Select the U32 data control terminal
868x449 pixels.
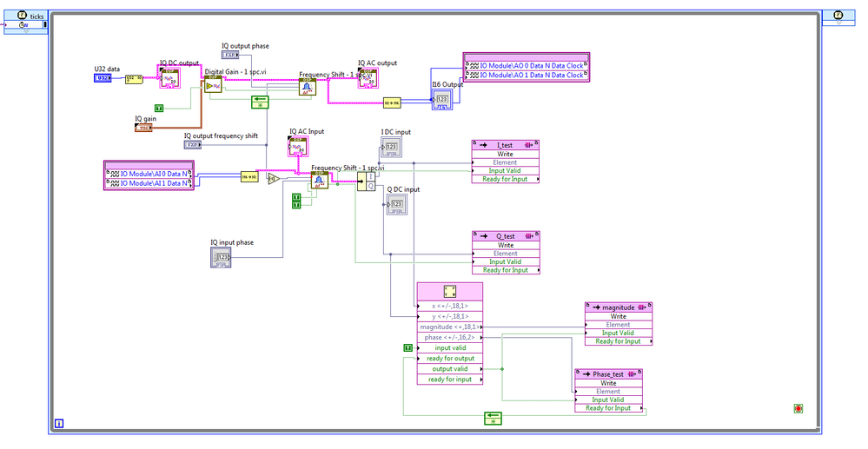(x=103, y=79)
